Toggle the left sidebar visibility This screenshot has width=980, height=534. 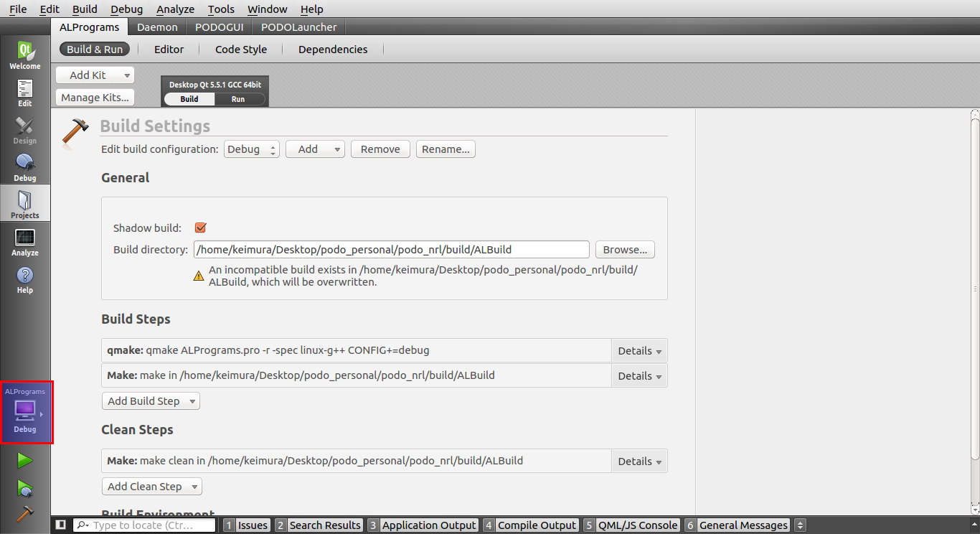61,525
